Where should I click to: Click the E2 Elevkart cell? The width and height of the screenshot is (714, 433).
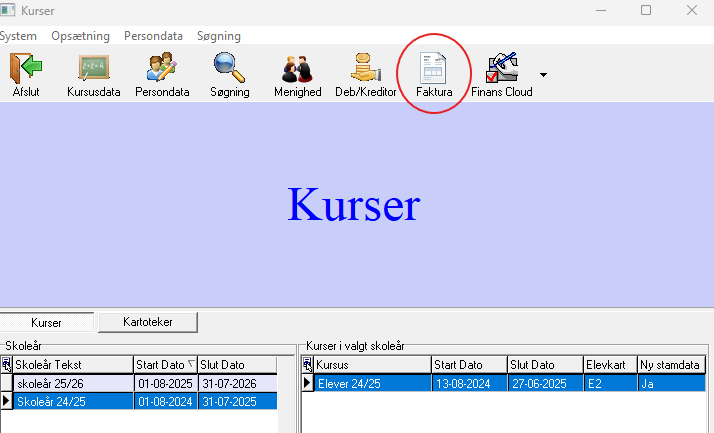(611, 383)
